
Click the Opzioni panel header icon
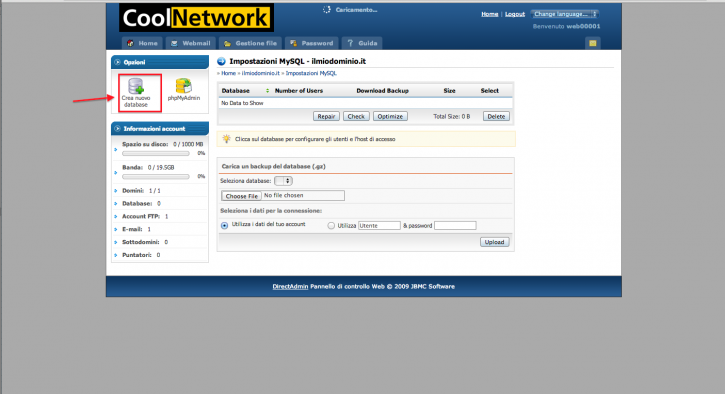[117, 62]
